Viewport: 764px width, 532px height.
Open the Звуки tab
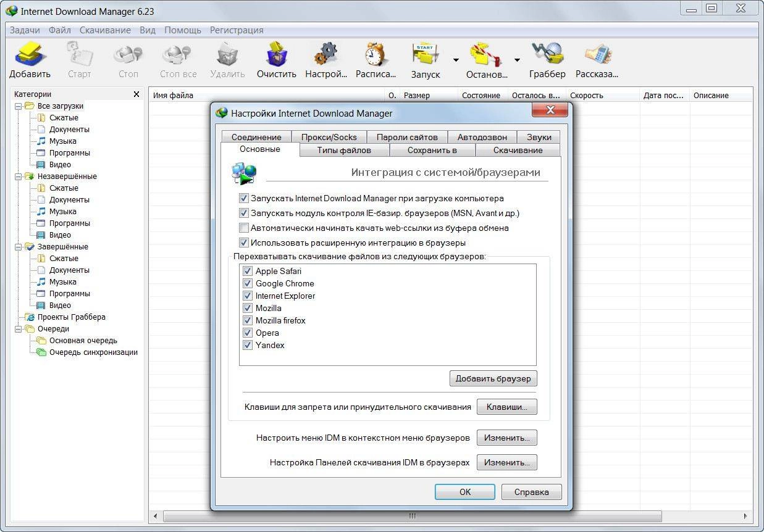(539, 137)
